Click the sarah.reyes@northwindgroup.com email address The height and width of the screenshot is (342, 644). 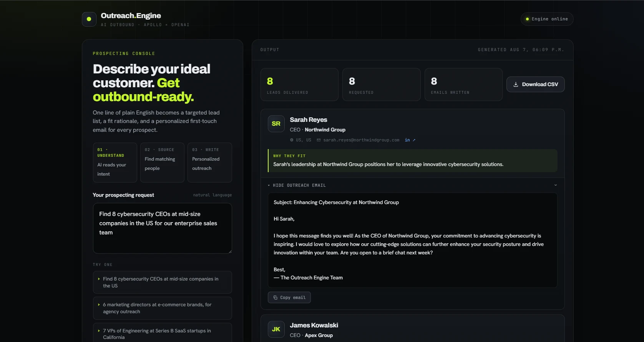[361, 140]
